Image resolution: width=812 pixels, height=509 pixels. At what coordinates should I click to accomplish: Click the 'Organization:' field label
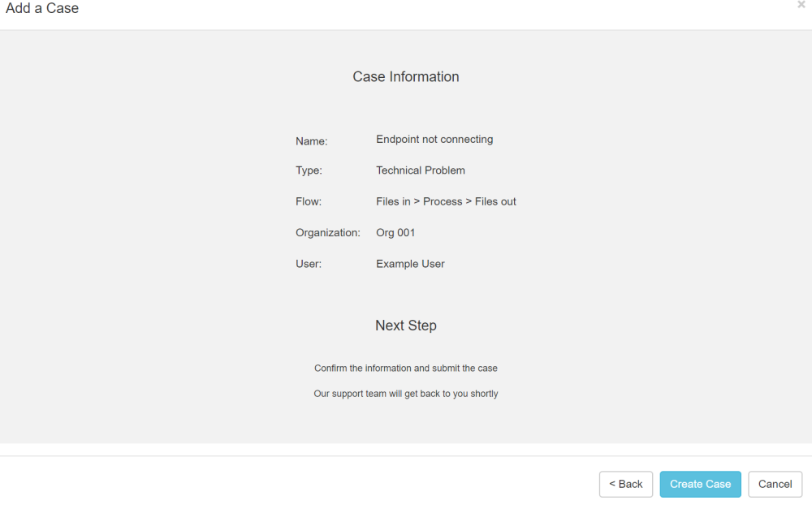pos(328,232)
